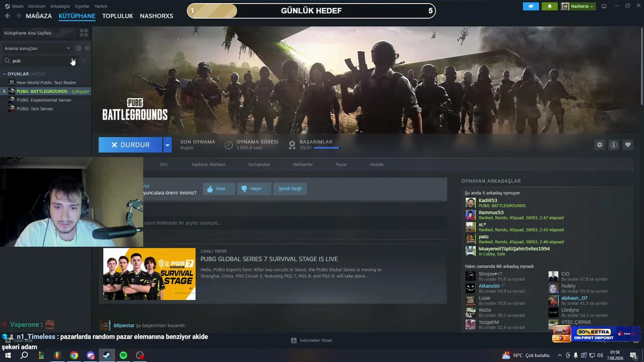Open Windows notification center icon
This screenshot has height=362, width=644.
633,355
